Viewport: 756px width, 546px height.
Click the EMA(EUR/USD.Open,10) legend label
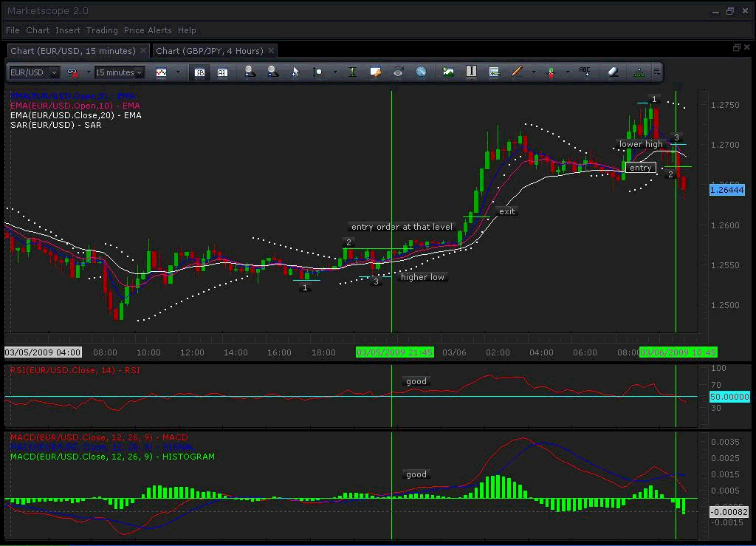75,106
